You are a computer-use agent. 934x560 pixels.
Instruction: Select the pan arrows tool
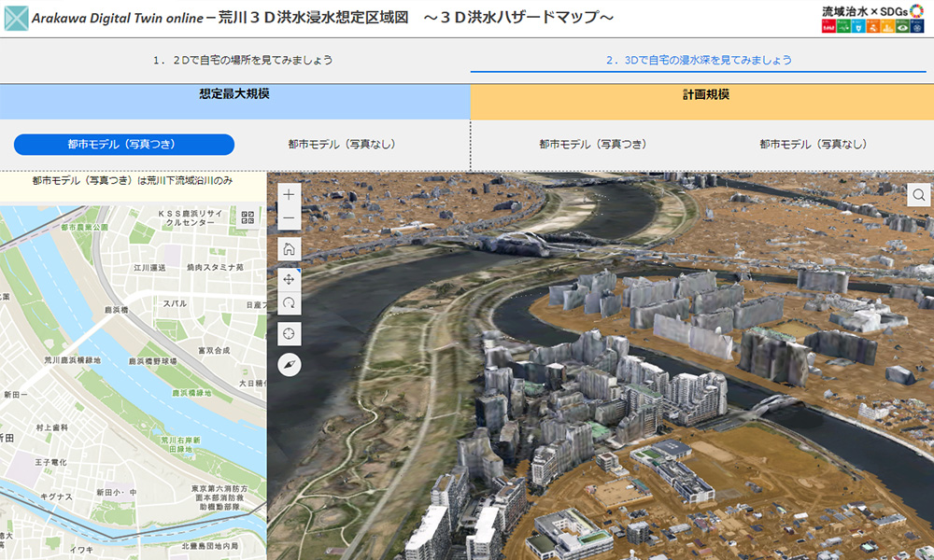[289, 279]
